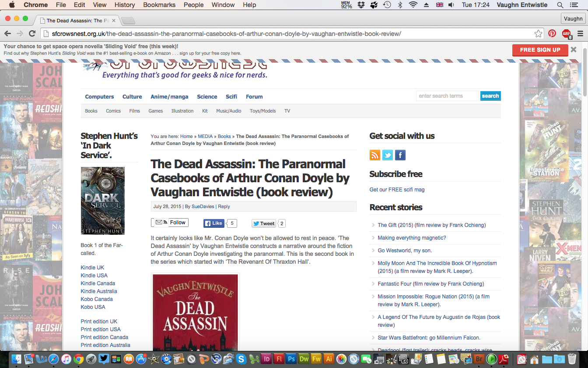Open the Twitter icon under Get social
The width and height of the screenshot is (588, 368).
point(388,155)
